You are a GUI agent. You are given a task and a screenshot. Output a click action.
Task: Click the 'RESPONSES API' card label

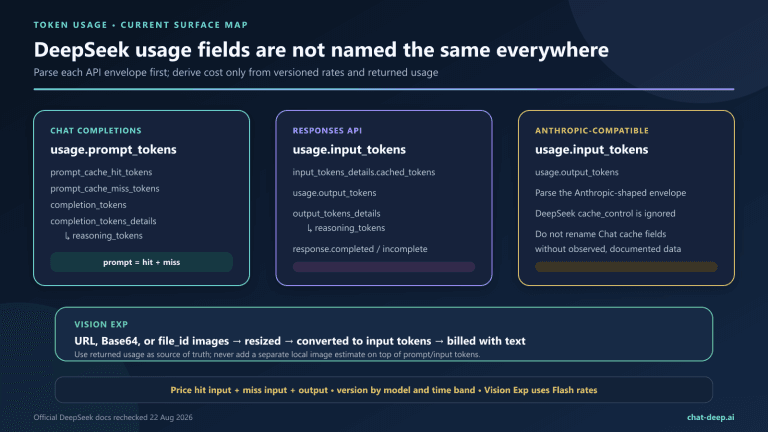[327, 131]
